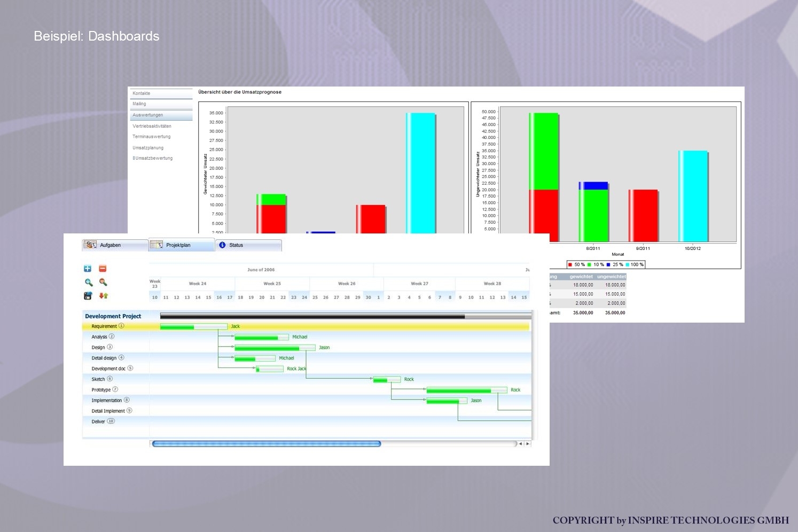Viewport: 798px width, 532px height.
Task: Click the blue-topped 8/2011 bar
Action: pyautogui.click(x=593, y=212)
